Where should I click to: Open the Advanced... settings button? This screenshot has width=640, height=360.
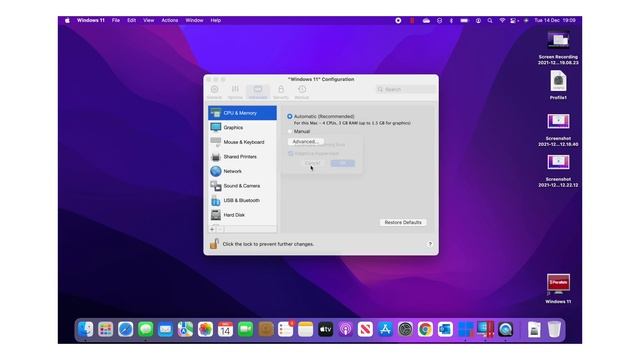[x=306, y=142]
